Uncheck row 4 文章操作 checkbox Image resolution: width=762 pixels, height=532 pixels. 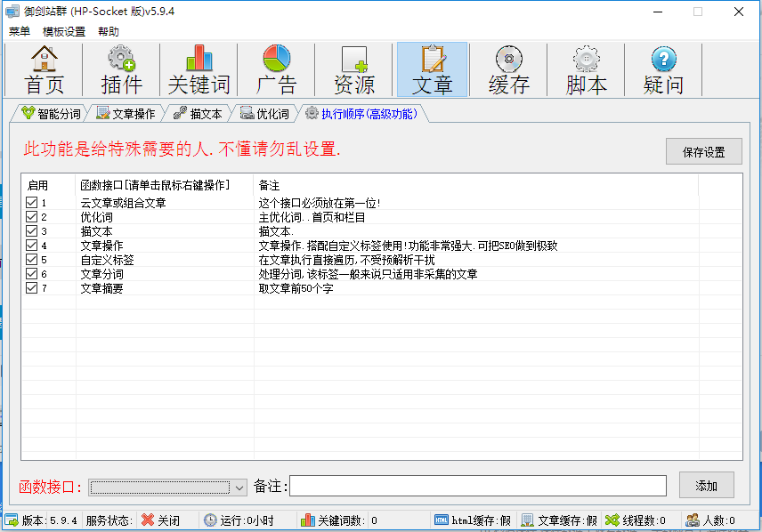point(31,245)
